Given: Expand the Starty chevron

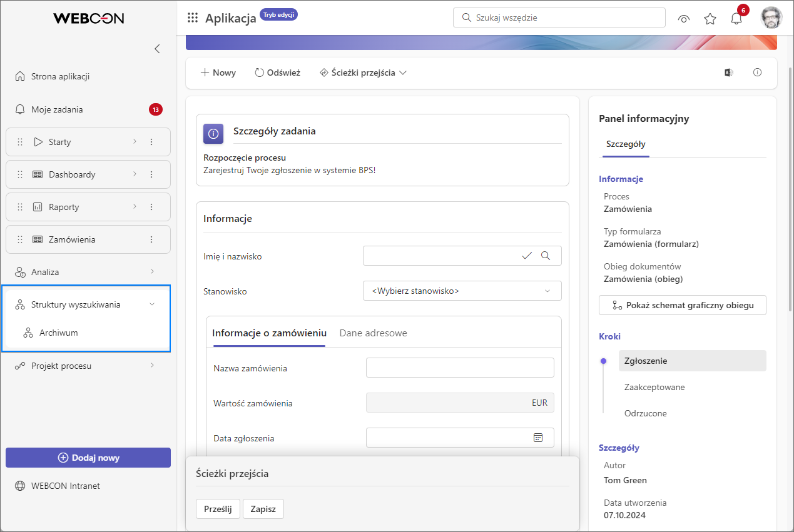Looking at the screenshot, I should 135,142.
